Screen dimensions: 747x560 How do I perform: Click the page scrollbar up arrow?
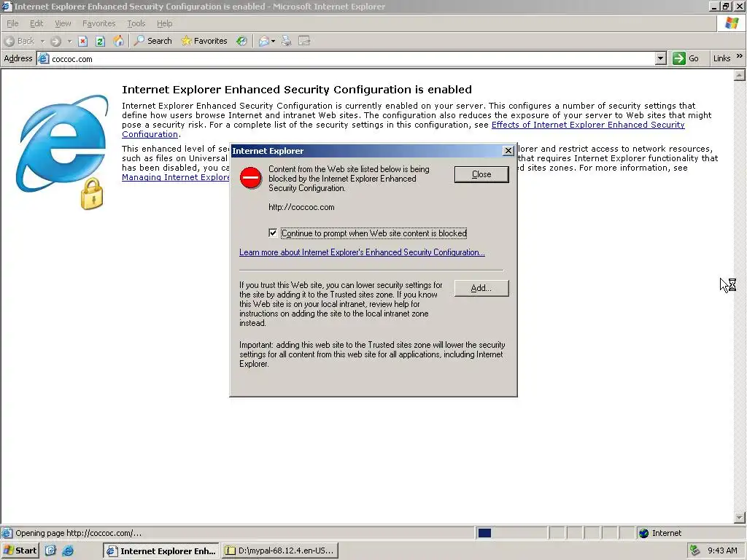click(740, 75)
